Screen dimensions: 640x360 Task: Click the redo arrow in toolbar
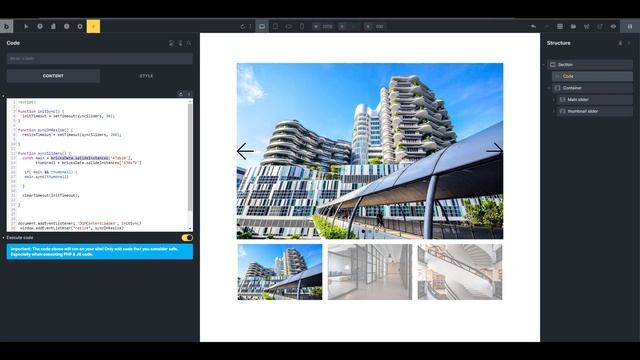coord(547,27)
